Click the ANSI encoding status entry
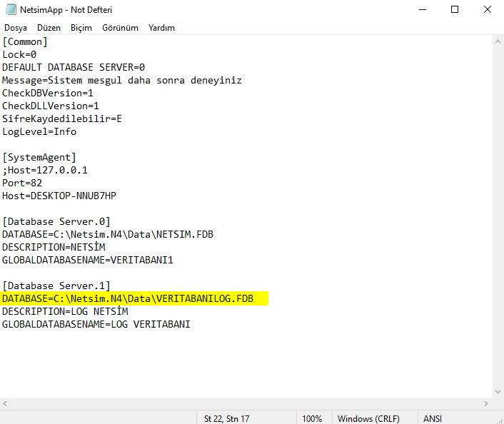The width and height of the screenshot is (504, 424). coord(433,418)
